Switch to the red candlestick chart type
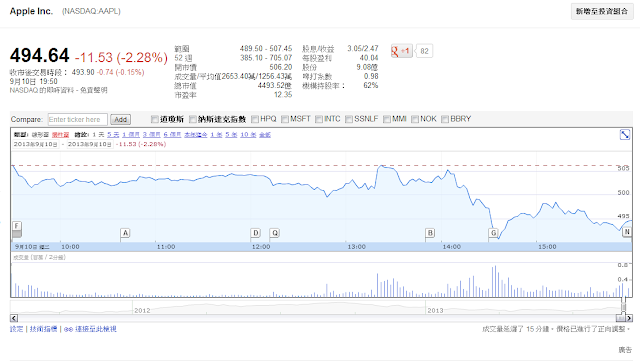 click(x=60, y=135)
